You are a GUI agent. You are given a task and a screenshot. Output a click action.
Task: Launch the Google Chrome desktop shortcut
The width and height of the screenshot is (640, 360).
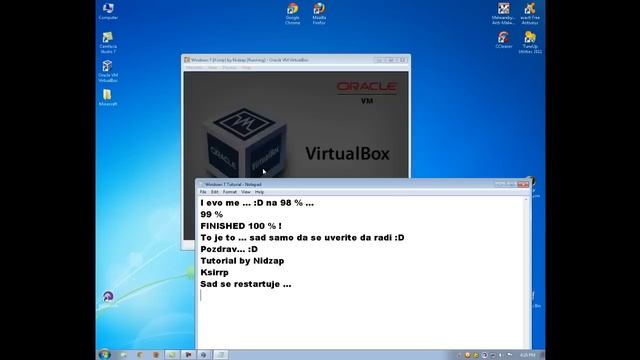(293, 13)
